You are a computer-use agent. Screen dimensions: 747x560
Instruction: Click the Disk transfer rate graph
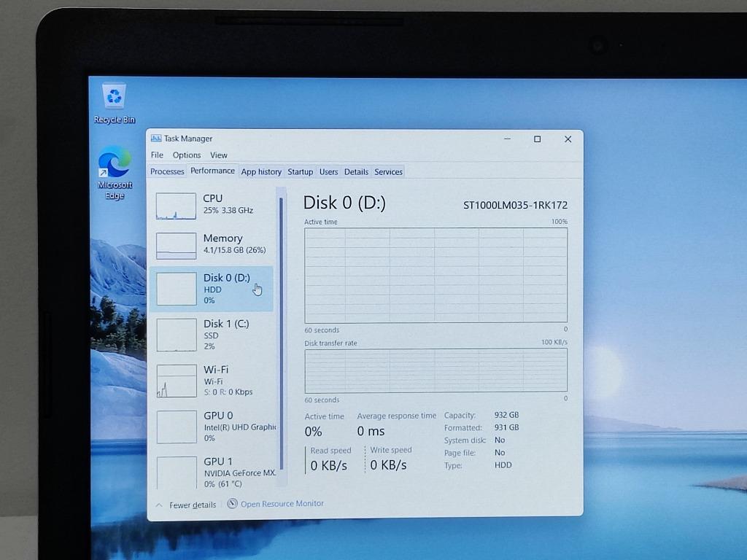(x=436, y=370)
